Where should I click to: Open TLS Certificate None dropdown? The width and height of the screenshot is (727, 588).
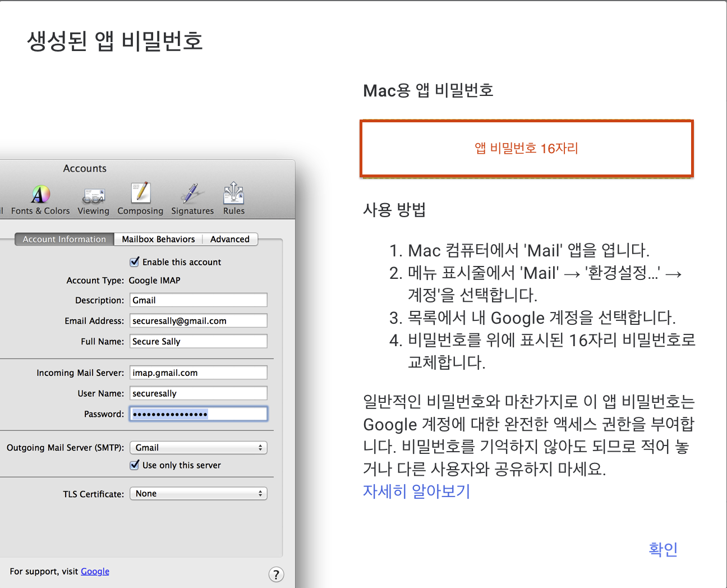click(199, 493)
